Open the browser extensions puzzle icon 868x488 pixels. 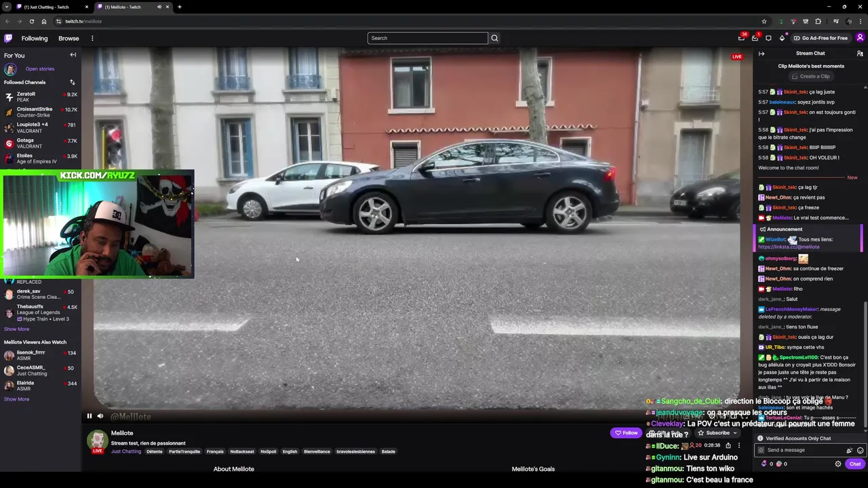(x=818, y=21)
